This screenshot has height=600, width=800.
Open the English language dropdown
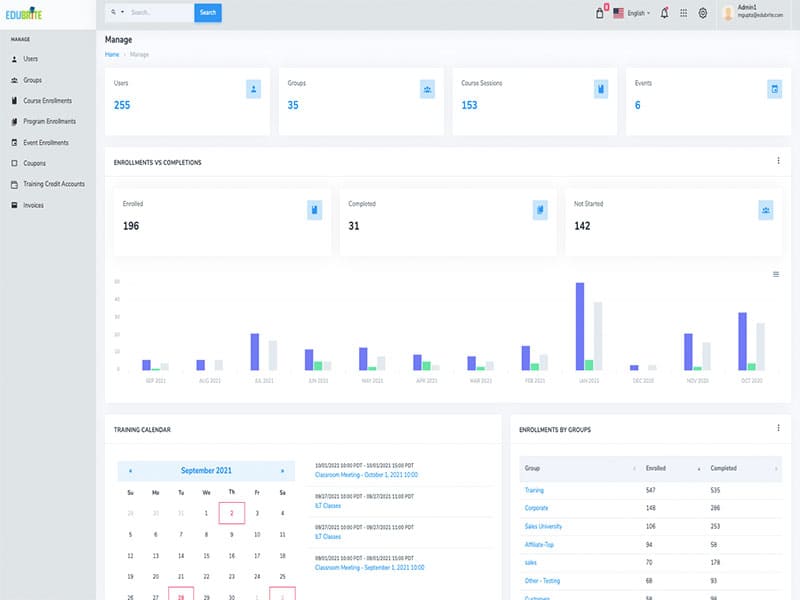click(632, 13)
